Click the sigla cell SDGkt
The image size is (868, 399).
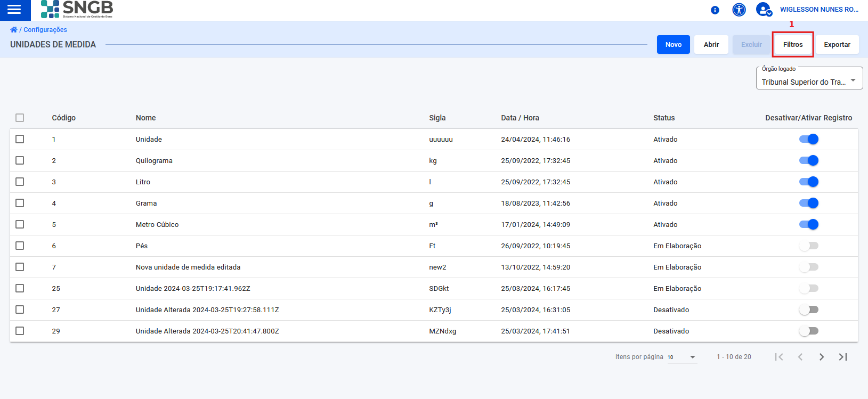[x=439, y=288]
